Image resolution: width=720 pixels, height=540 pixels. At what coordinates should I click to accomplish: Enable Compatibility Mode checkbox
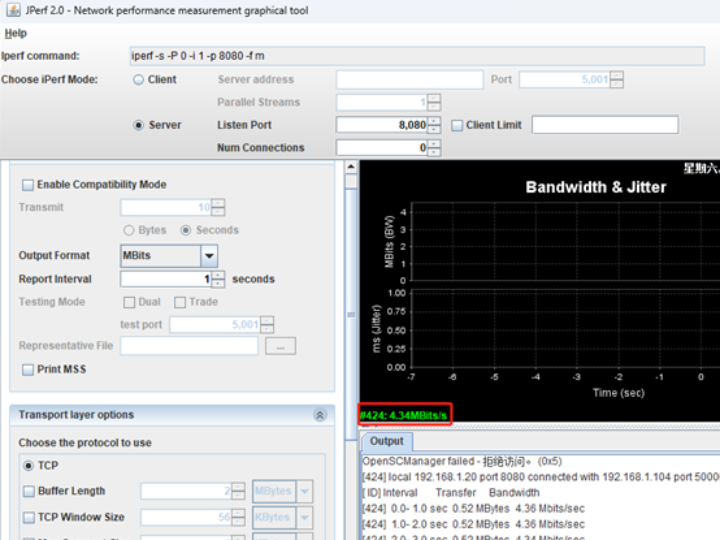(x=28, y=185)
